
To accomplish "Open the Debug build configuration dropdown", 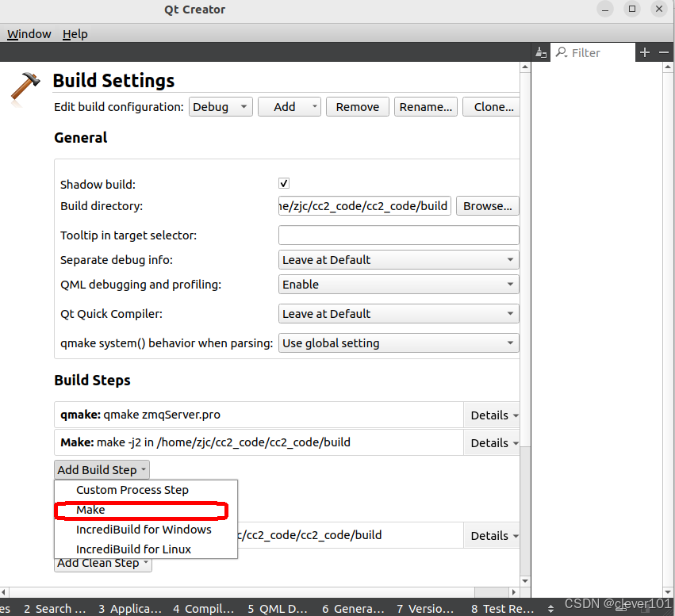I will pyautogui.click(x=221, y=107).
